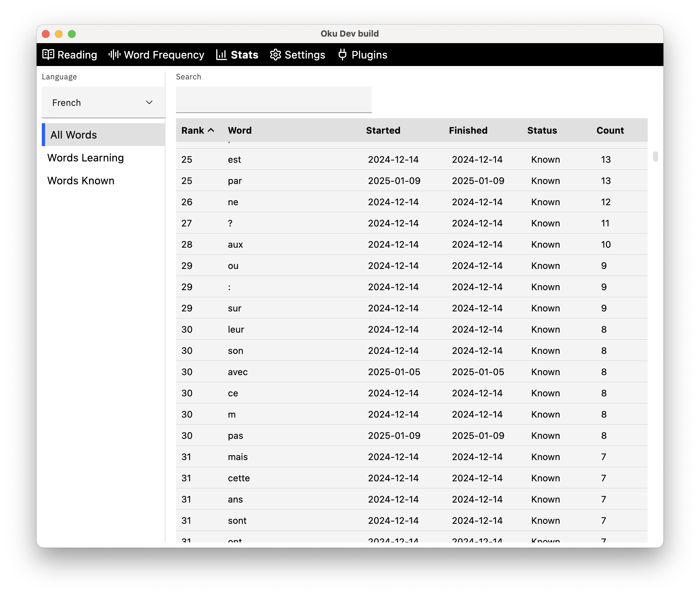Select the word 'par' row

pos(412,181)
